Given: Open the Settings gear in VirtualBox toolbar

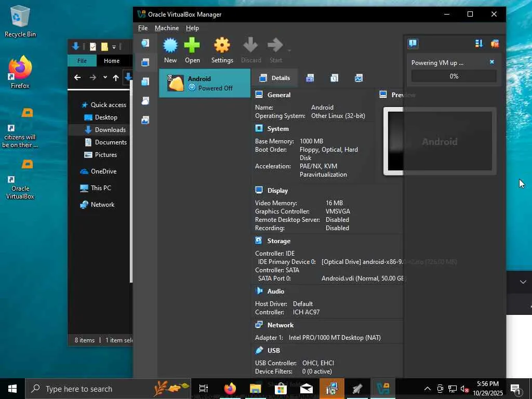Looking at the screenshot, I should tap(222, 50).
